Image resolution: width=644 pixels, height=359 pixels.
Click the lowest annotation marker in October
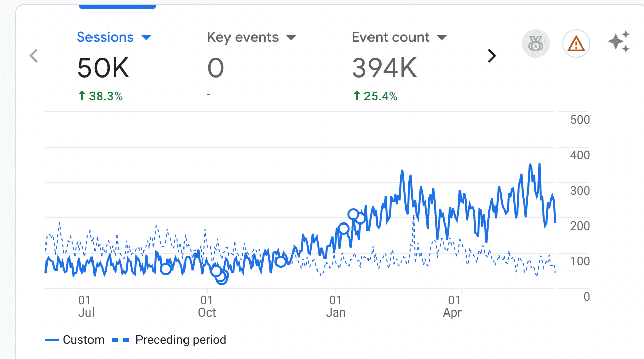[221, 279]
